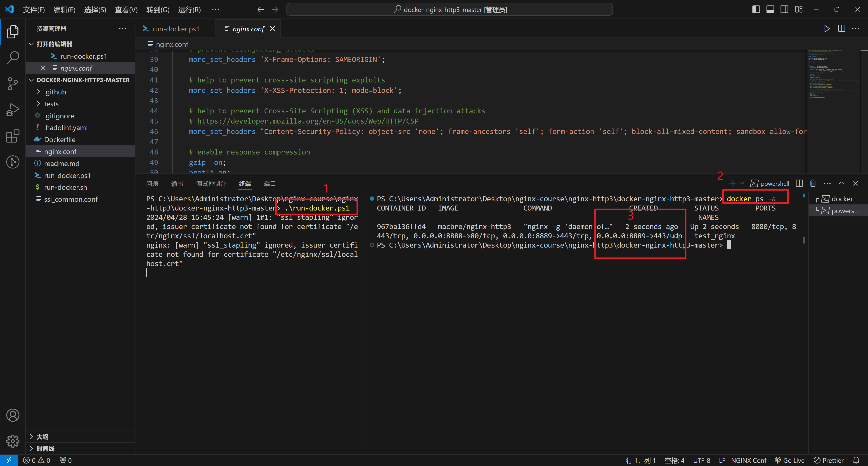
Task: Open ssl_common.conf in the explorer
Action: (80, 199)
